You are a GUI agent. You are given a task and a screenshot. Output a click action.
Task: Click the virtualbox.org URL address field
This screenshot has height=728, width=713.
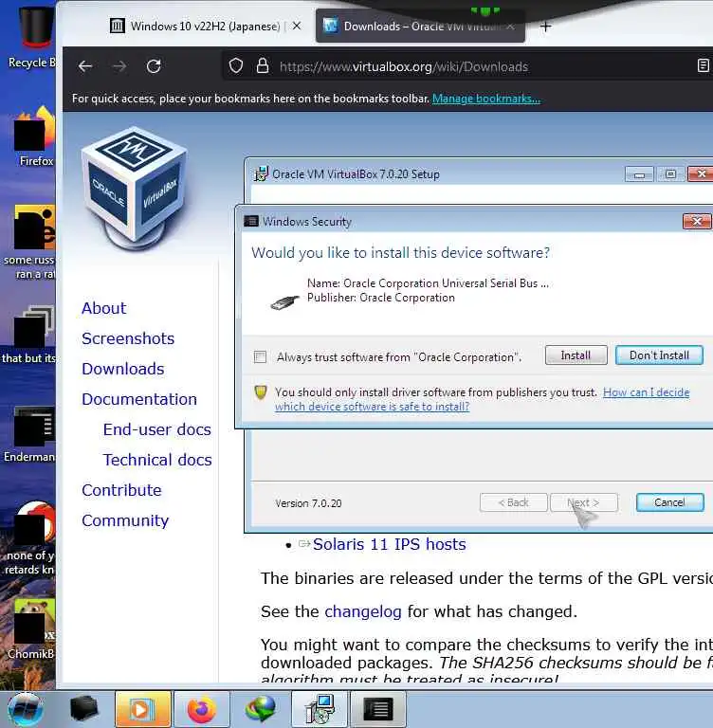pyautogui.click(x=404, y=67)
